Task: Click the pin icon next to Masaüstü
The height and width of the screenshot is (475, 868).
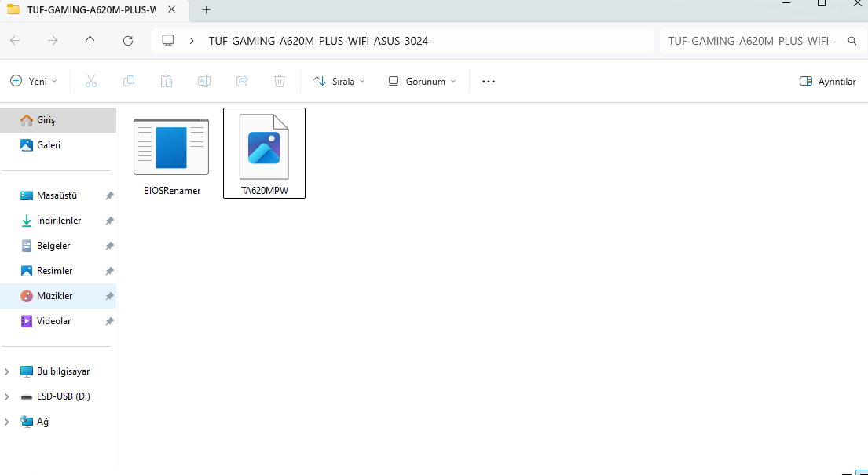Action: pos(110,196)
